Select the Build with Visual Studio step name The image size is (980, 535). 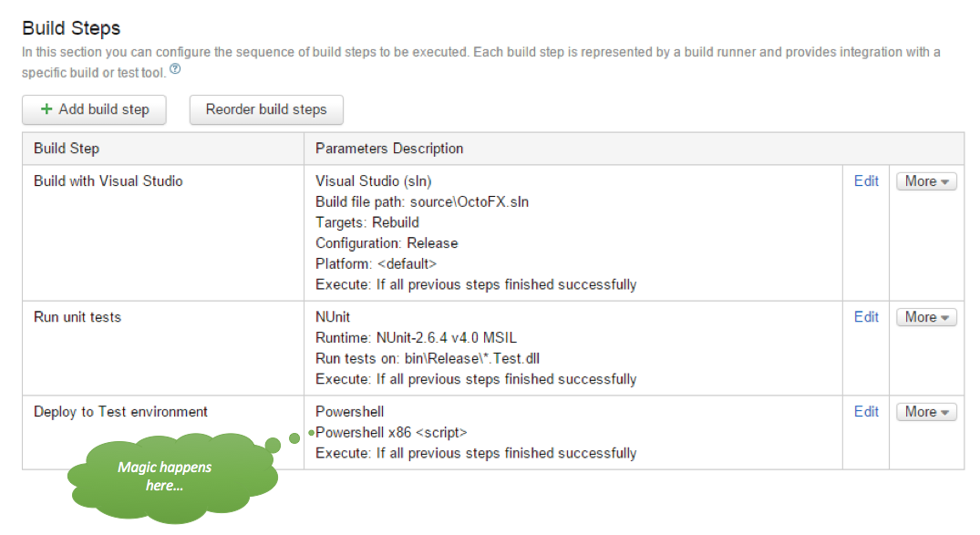point(108,181)
